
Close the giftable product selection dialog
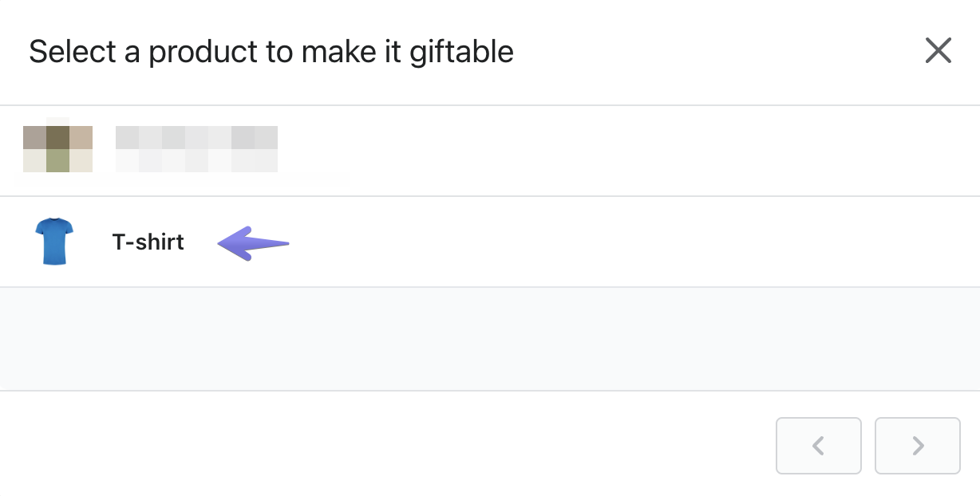coord(938,51)
